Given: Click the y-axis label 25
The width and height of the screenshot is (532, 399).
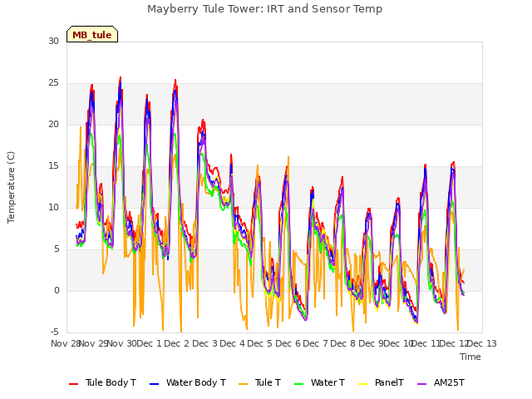Looking at the screenshot, I should [x=53, y=83].
